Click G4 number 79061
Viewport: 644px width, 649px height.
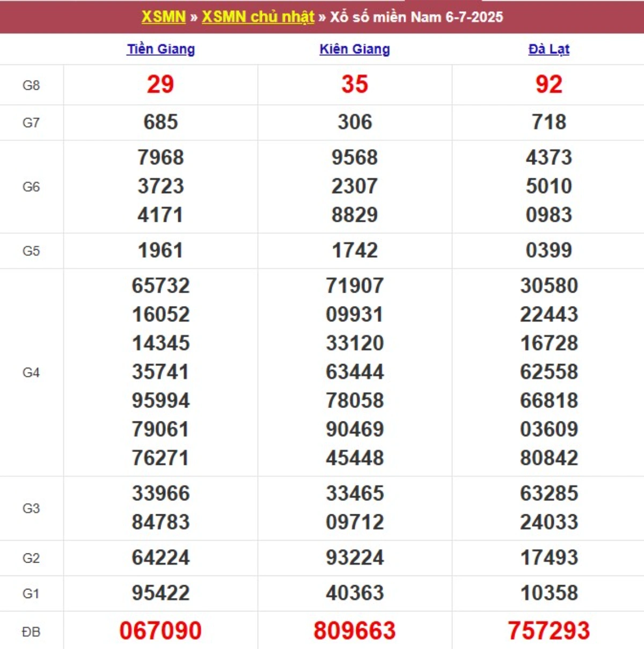tap(160, 429)
